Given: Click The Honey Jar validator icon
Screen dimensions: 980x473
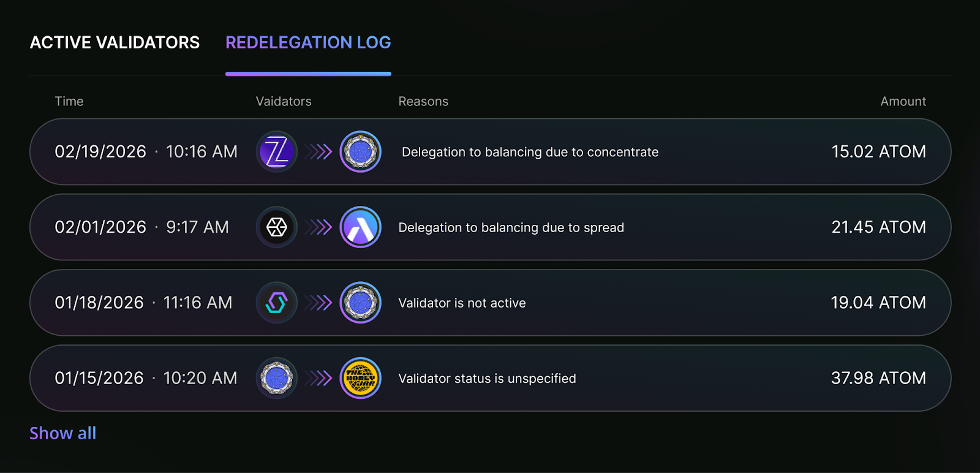Looking at the screenshot, I should pyautogui.click(x=361, y=378).
